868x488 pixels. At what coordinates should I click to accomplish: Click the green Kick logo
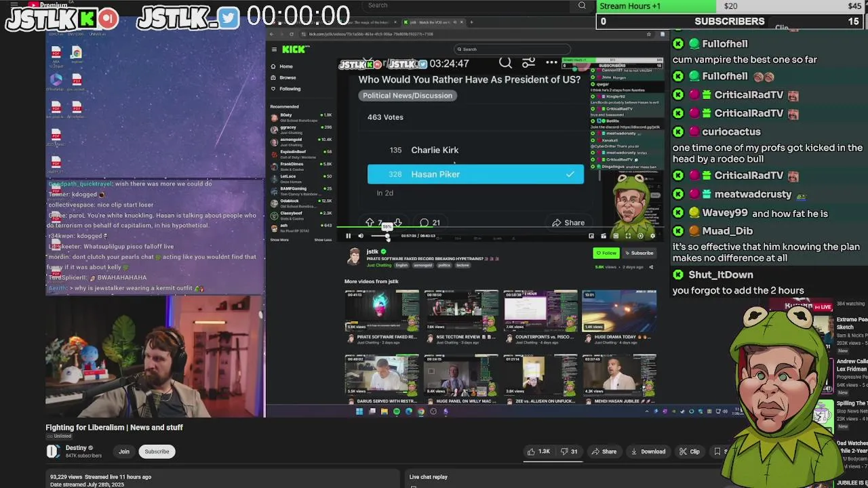coord(295,49)
